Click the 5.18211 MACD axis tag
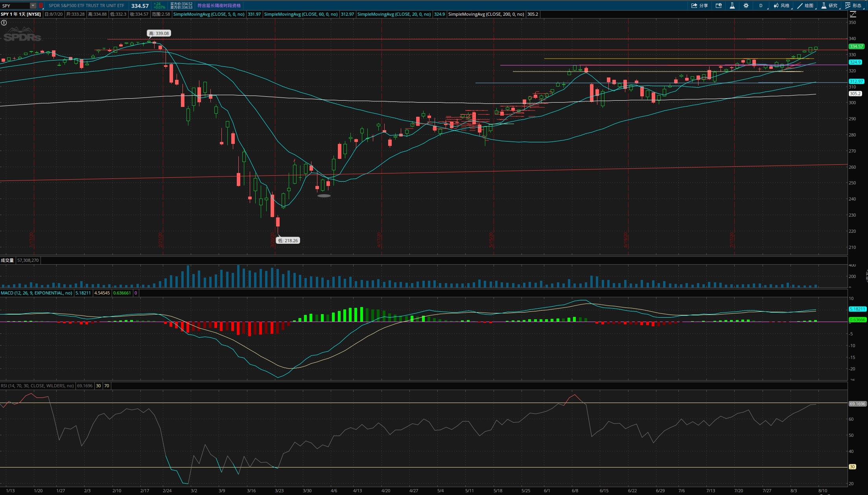Viewport: 868px width, 495px height. tap(857, 309)
